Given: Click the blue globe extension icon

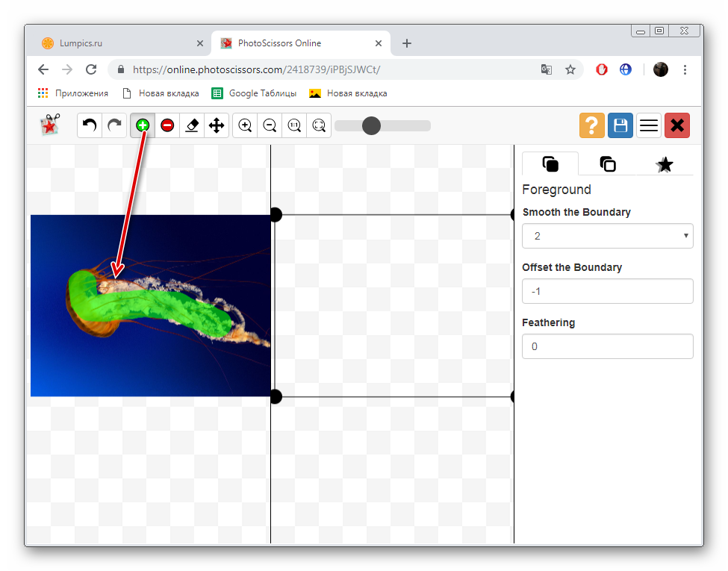Looking at the screenshot, I should (x=626, y=69).
